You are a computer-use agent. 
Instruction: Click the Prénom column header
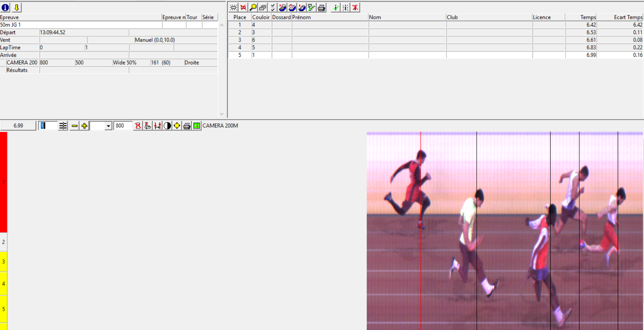330,17
